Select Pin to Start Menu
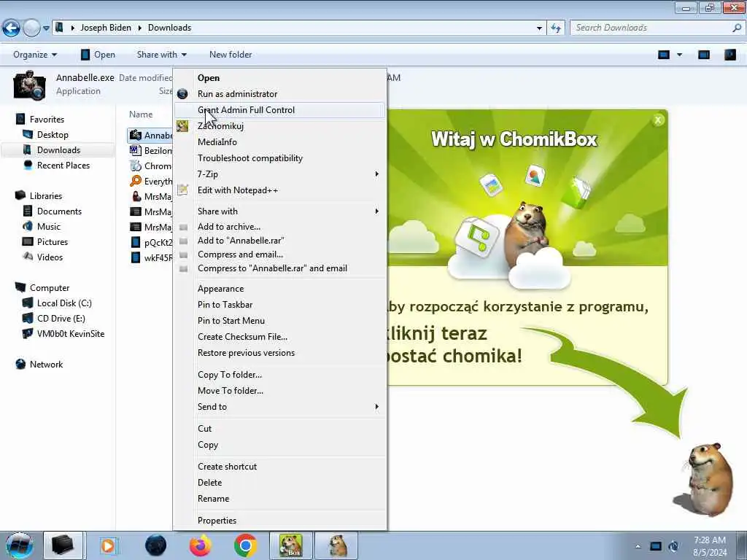The width and height of the screenshot is (747, 560). [231, 321]
